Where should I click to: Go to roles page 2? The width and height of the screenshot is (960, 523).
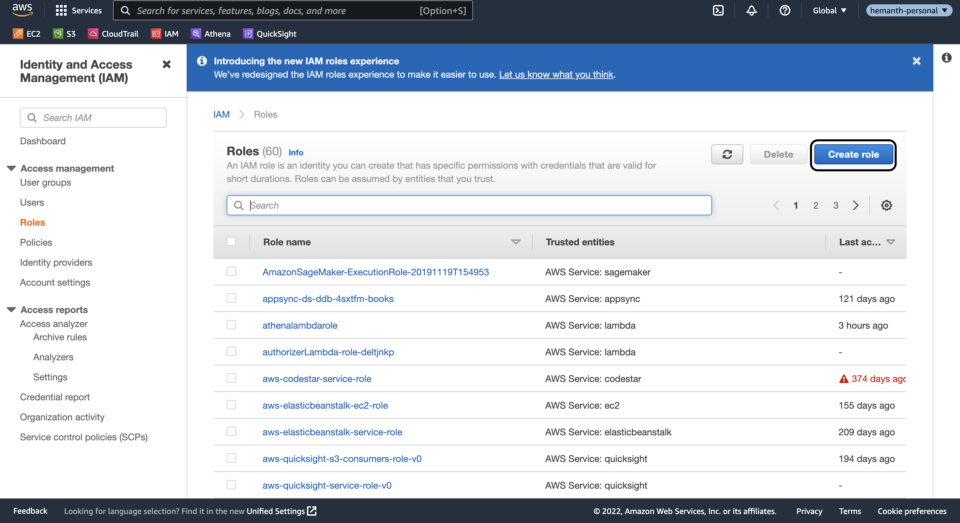816,206
